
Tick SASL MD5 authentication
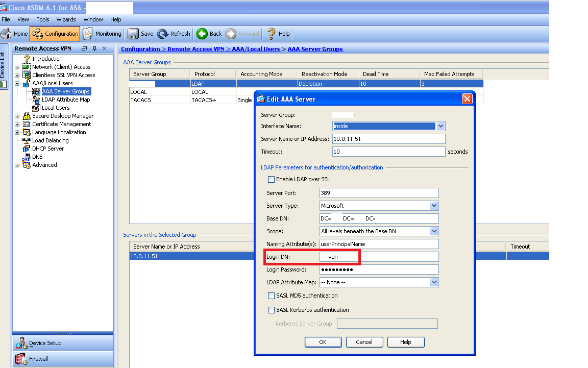tap(271, 296)
